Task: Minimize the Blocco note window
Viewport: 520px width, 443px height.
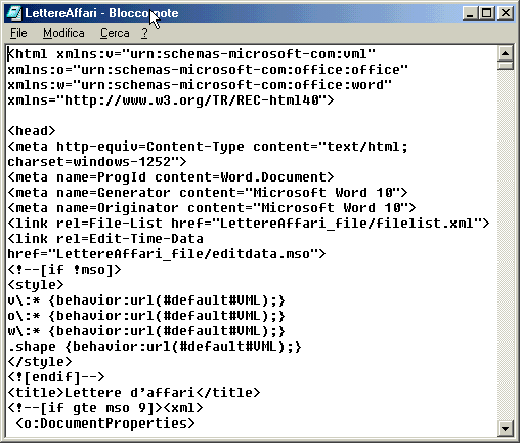Action: [x=470, y=13]
